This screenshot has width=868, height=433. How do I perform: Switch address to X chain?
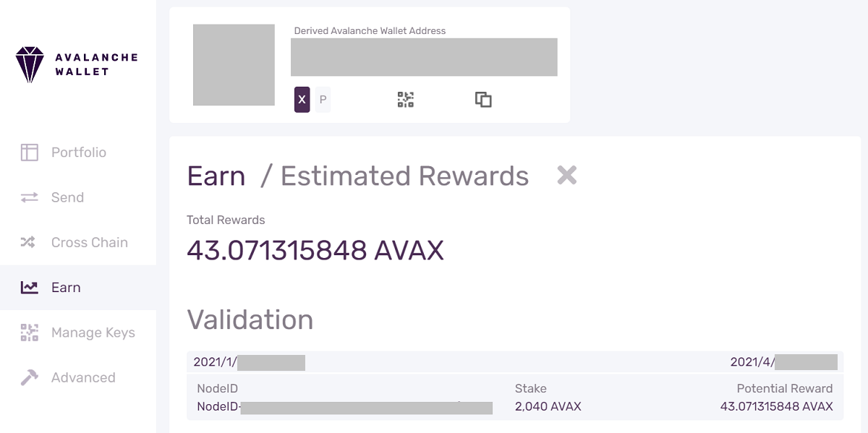(x=302, y=100)
